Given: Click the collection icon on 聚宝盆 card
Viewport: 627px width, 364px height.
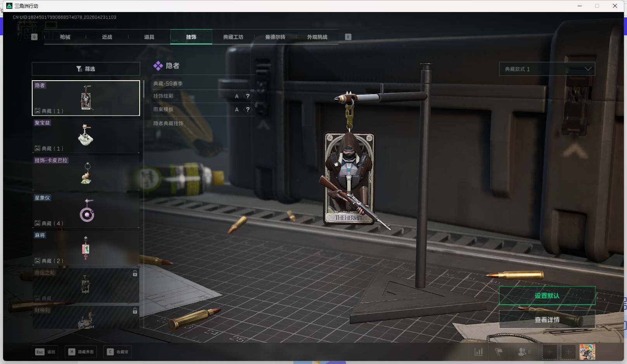Looking at the screenshot, I should click(38, 148).
